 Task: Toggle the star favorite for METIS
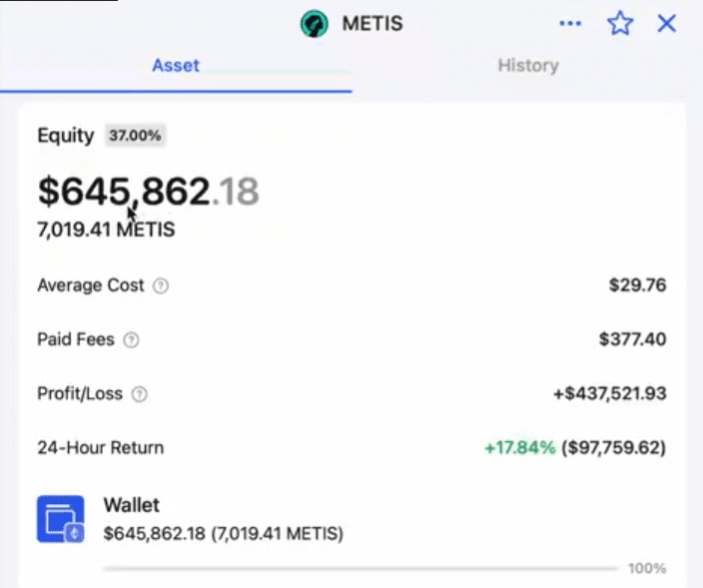[x=620, y=23]
